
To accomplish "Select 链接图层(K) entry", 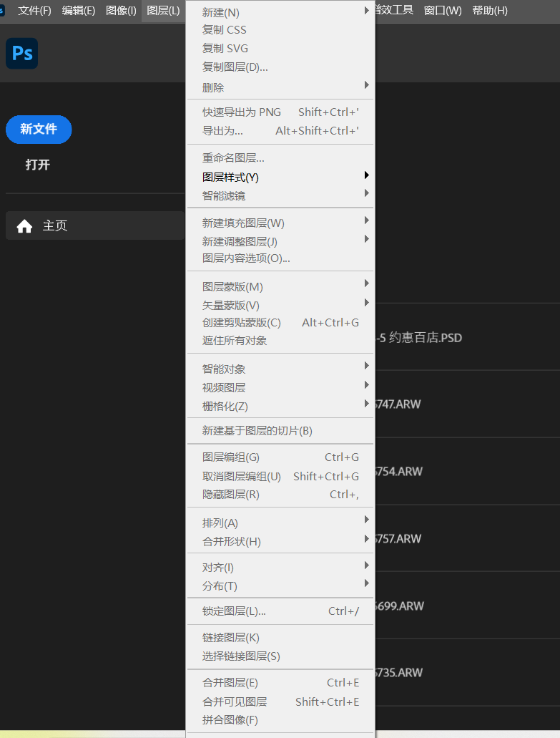I will (280, 638).
